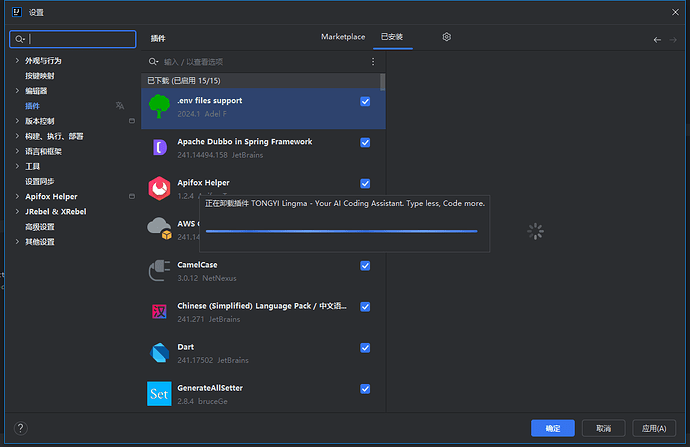Expand the 语言和框架 settings node

pos(17,151)
